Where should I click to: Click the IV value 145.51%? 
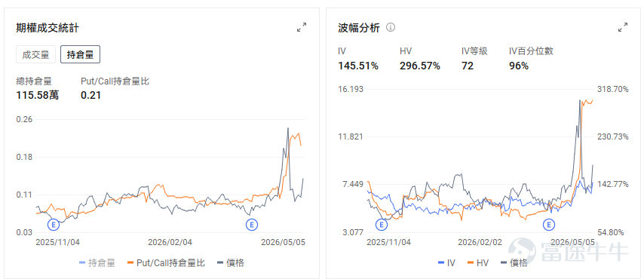(x=358, y=66)
